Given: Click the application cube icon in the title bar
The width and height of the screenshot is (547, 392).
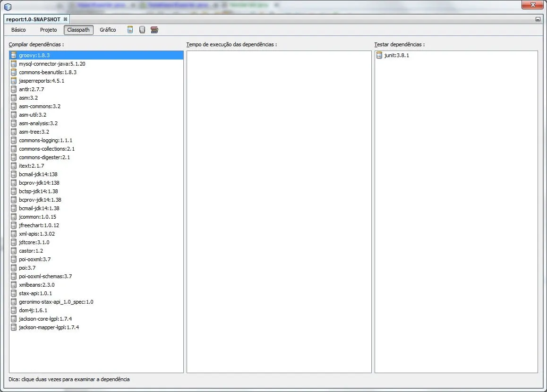Looking at the screenshot, I should click(8, 6).
